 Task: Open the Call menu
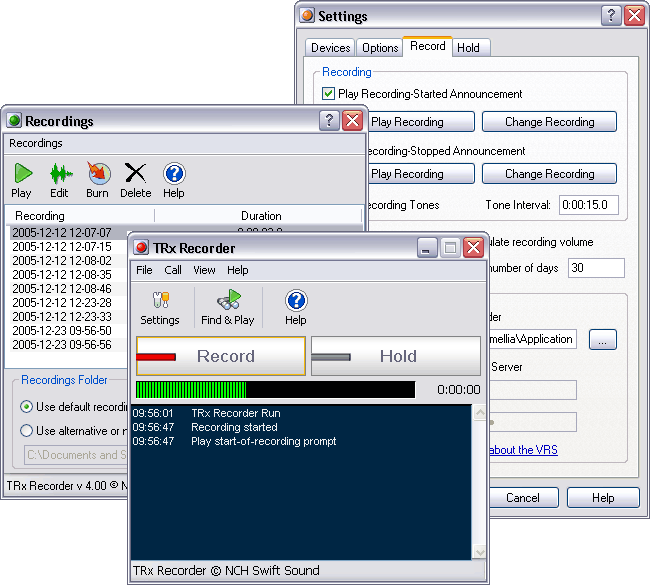point(173,270)
